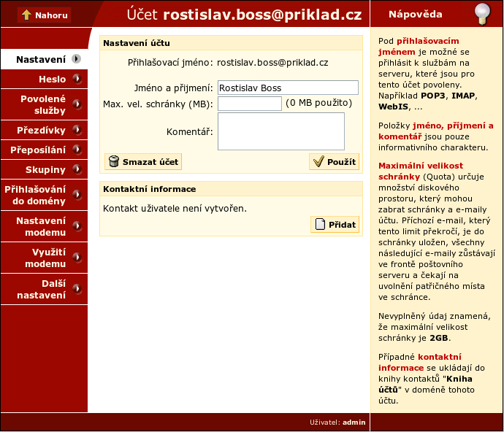
Task: Click the login name rostislav.boss@priklad.cz value
Action: (272, 62)
